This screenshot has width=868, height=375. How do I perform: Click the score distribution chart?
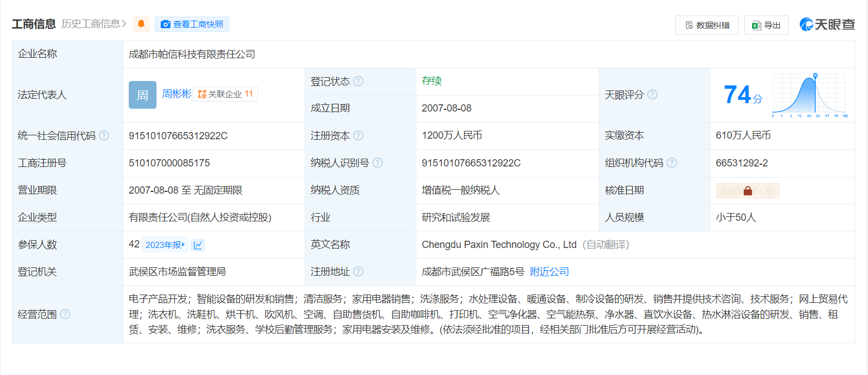click(810, 95)
